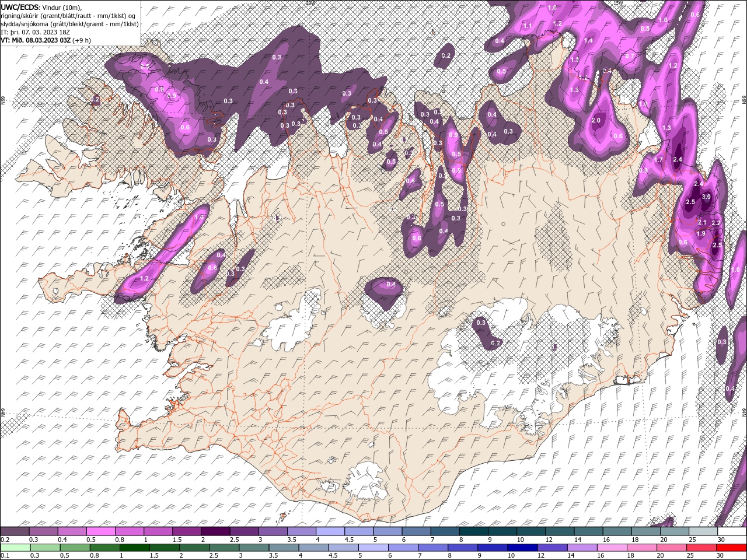Select the lower legend green swatch between 0.5 and 0.8
The width and height of the screenshot is (747, 560).
(75, 548)
